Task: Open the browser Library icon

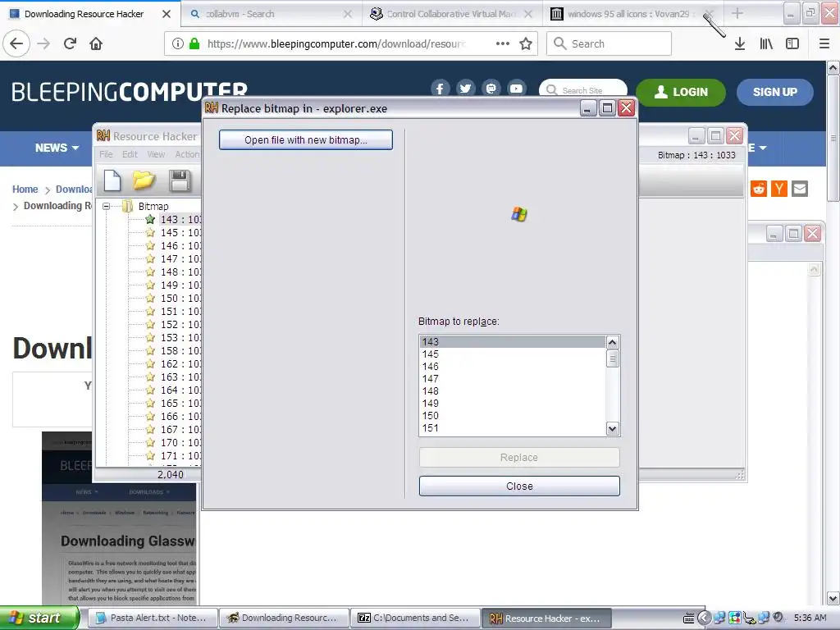Action: 766,43
